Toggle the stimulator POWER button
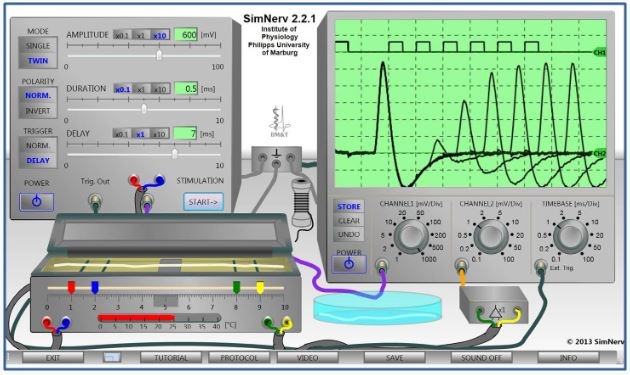Viewport: 630px width, 375px height. 37,202
